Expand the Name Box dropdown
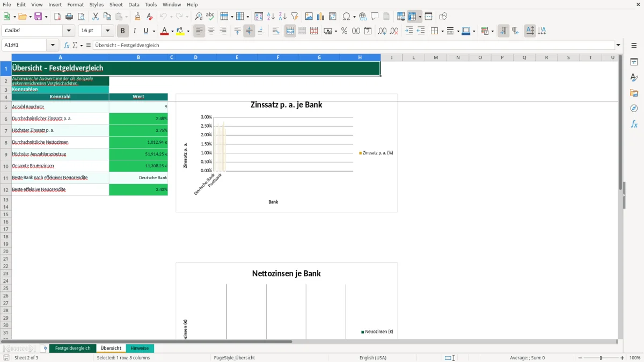 pyautogui.click(x=53, y=46)
